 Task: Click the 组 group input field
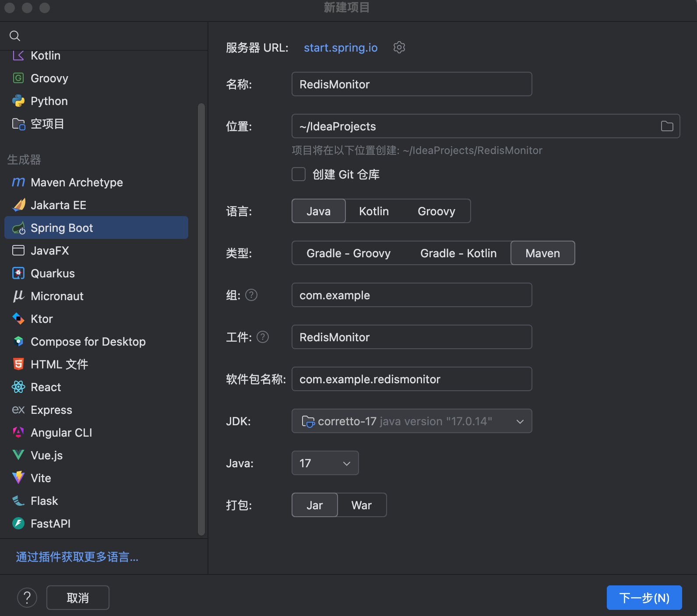[x=412, y=295]
